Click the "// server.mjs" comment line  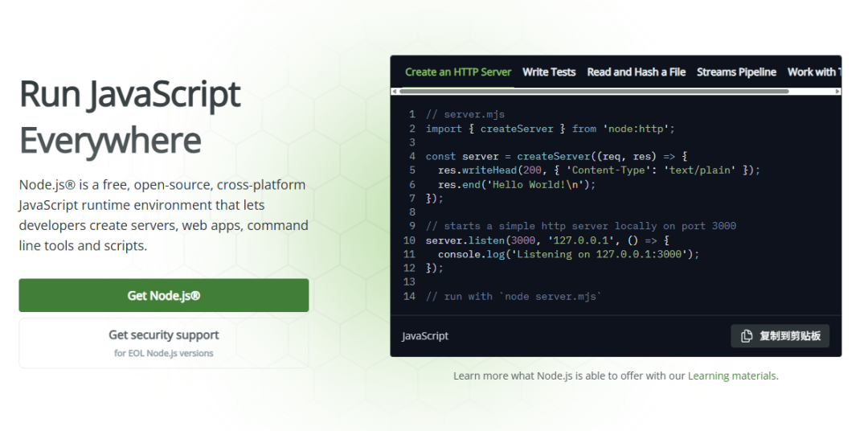click(465, 115)
